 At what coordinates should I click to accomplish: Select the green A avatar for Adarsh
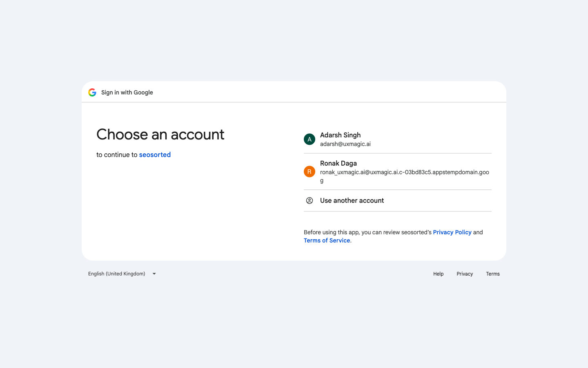click(x=310, y=139)
